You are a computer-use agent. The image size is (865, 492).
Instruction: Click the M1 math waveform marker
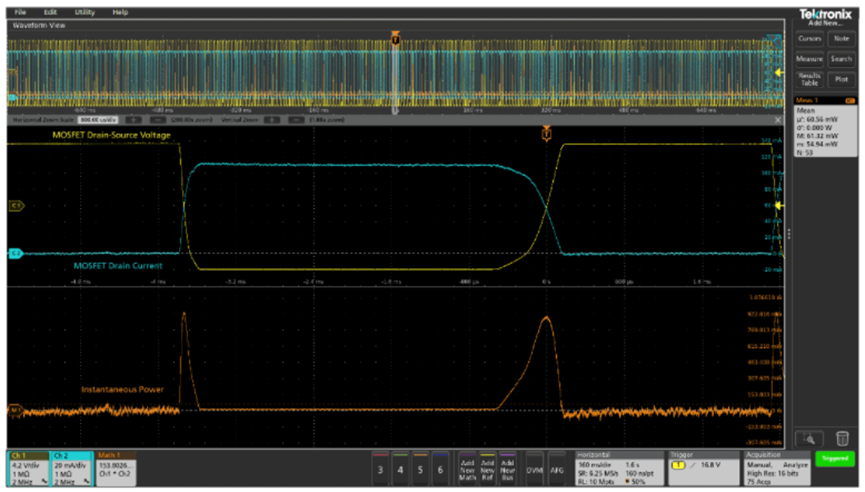pyautogui.click(x=15, y=409)
